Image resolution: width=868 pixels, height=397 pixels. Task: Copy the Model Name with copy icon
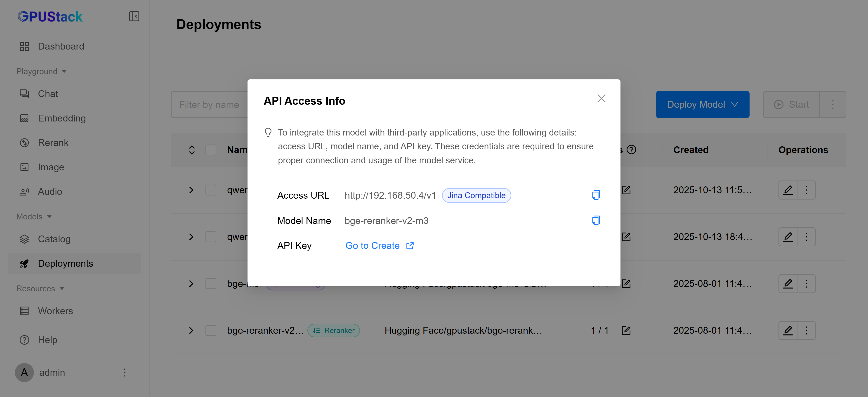tap(596, 220)
